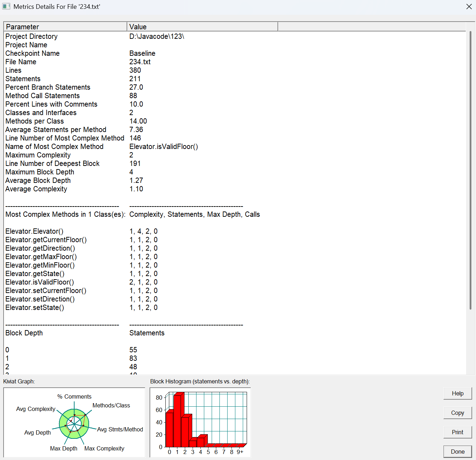
Task: Select the Elevator.getDirection() row
Action: 40,248
